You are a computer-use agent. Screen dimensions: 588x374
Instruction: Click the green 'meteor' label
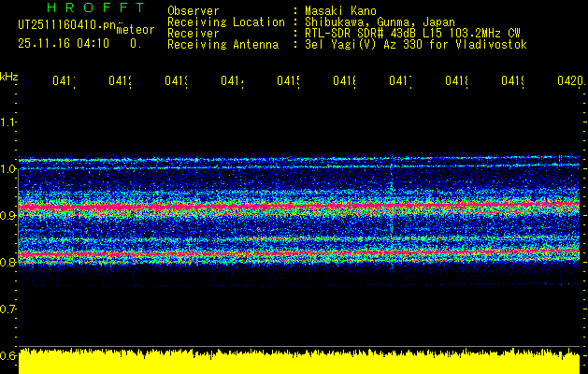point(134,31)
